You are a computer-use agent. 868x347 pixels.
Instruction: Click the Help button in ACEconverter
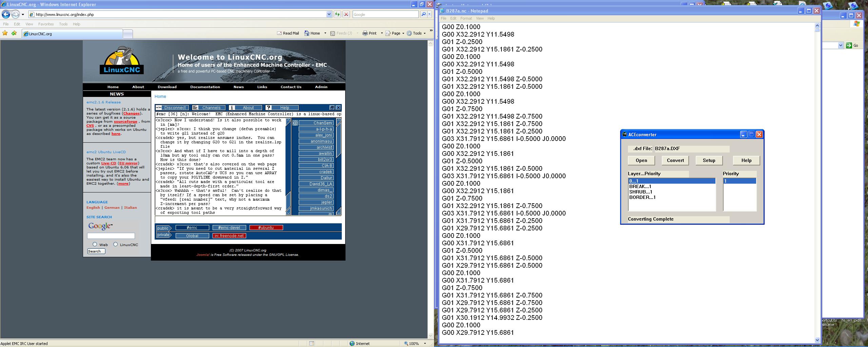point(746,160)
